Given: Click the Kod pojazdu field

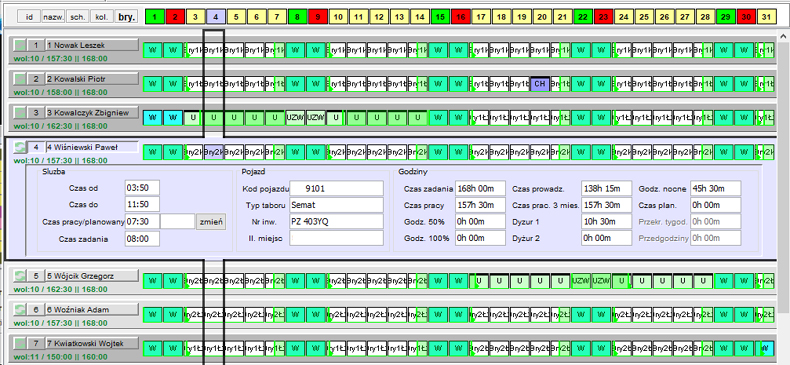Looking at the screenshot, I should click(x=337, y=189).
